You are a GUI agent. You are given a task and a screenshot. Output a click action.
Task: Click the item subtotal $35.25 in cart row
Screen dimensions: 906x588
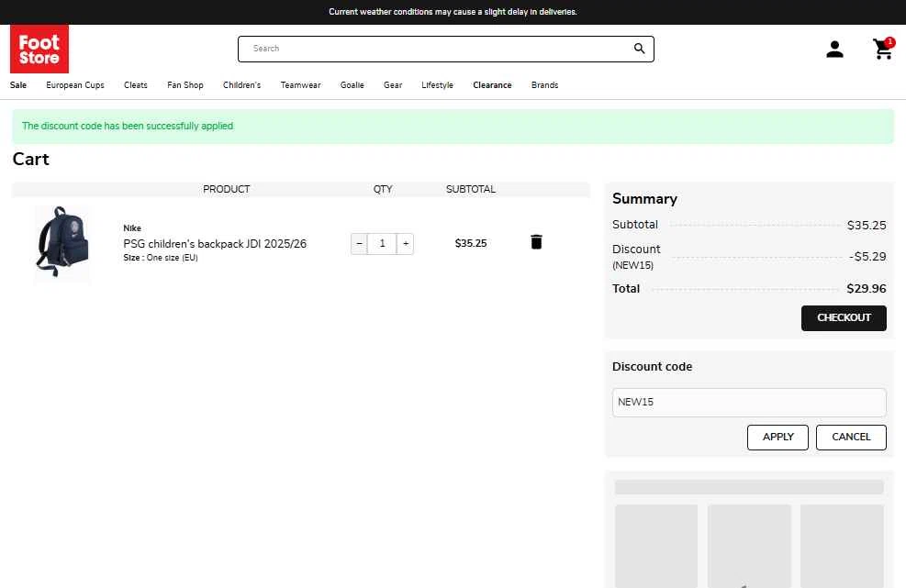click(471, 243)
